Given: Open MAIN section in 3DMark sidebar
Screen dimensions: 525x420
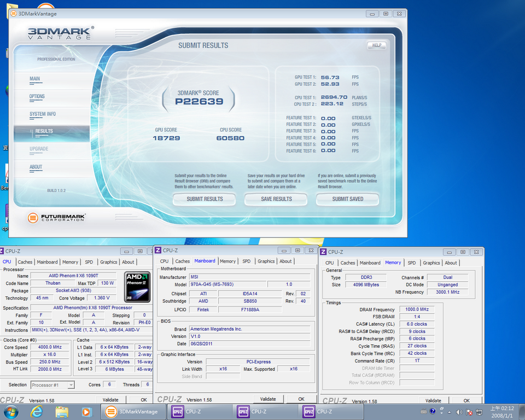Looking at the screenshot, I should (x=35, y=79).
